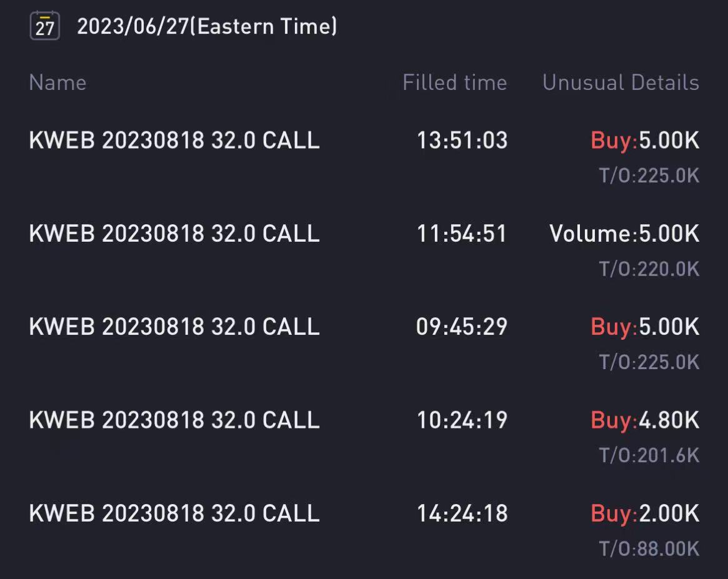Click the 13:51:03 filled time value

point(462,141)
